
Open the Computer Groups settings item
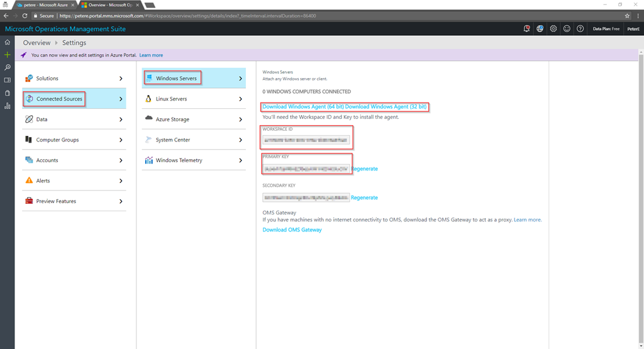click(x=57, y=140)
